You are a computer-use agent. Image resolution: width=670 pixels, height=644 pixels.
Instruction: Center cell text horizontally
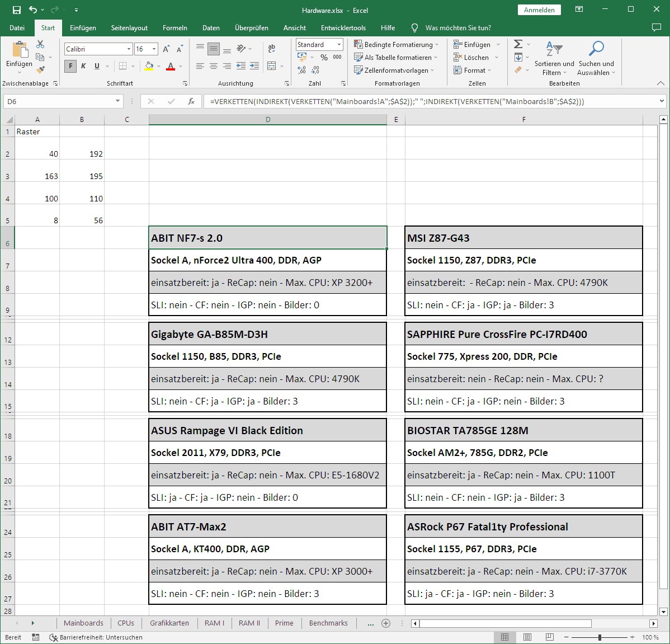(214, 66)
